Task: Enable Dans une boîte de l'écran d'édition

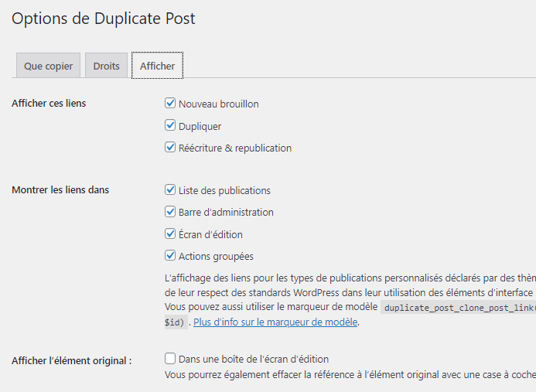Action: (x=170, y=359)
